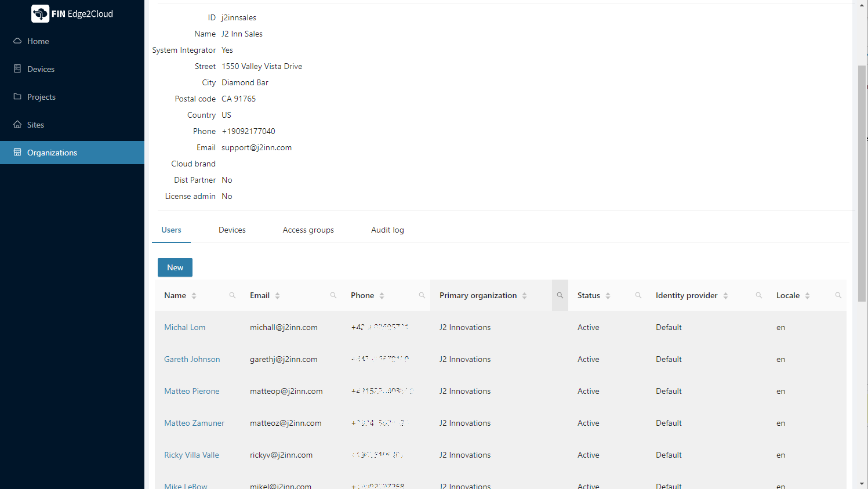Click Name value J2 Inn Sales

click(x=242, y=34)
